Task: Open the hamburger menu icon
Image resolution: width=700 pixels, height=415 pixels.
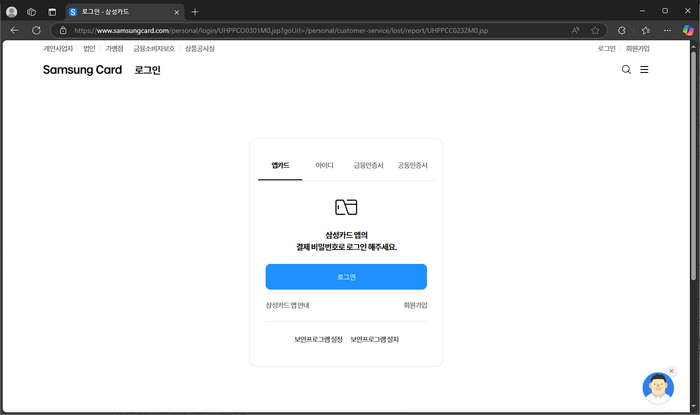Action: tap(644, 70)
